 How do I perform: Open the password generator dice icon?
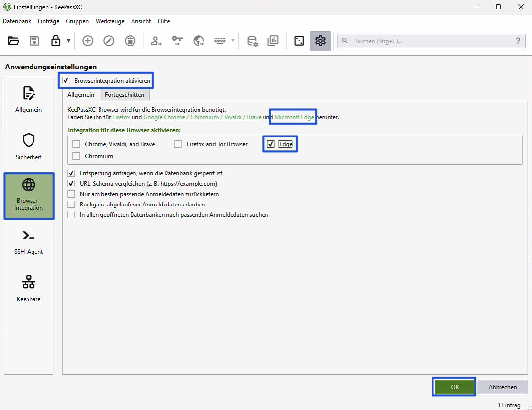(x=299, y=41)
